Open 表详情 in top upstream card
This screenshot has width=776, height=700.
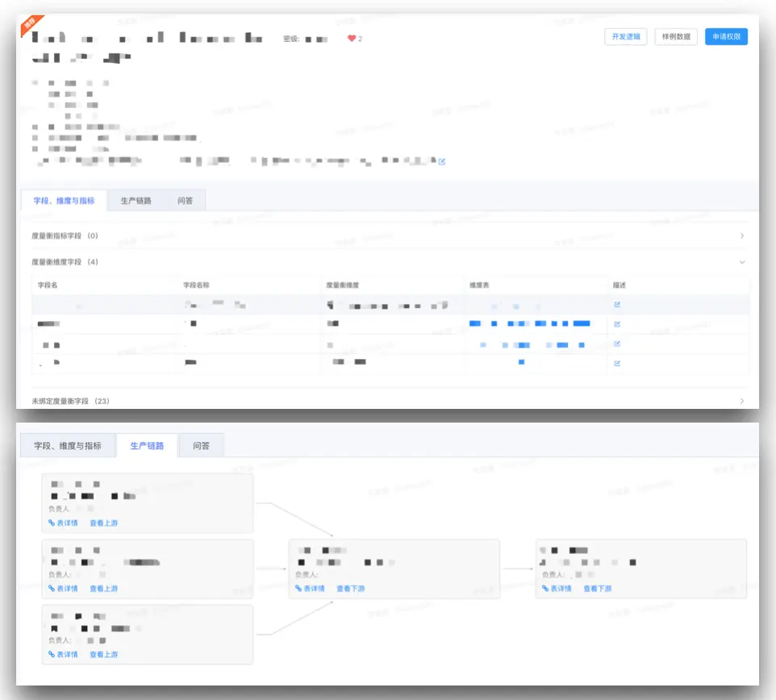pyautogui.click(x=63, y=523)
